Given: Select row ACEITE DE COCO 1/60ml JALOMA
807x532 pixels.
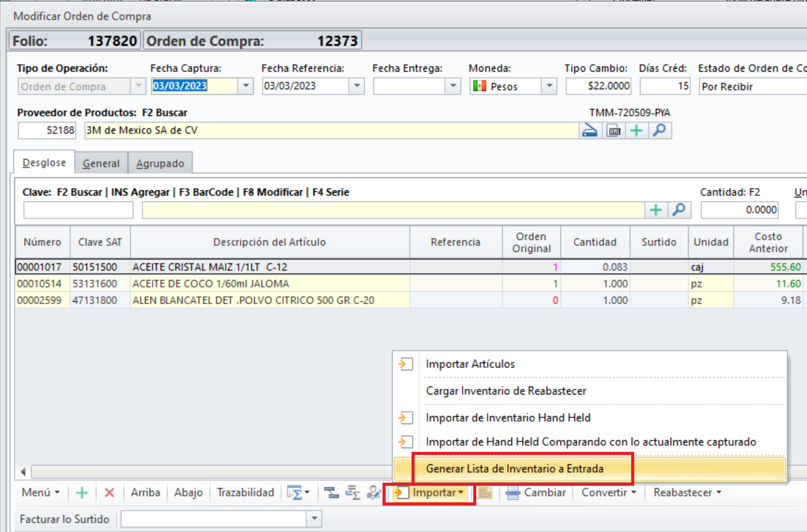Looking at the screenshot, I should tap(411, 284).
